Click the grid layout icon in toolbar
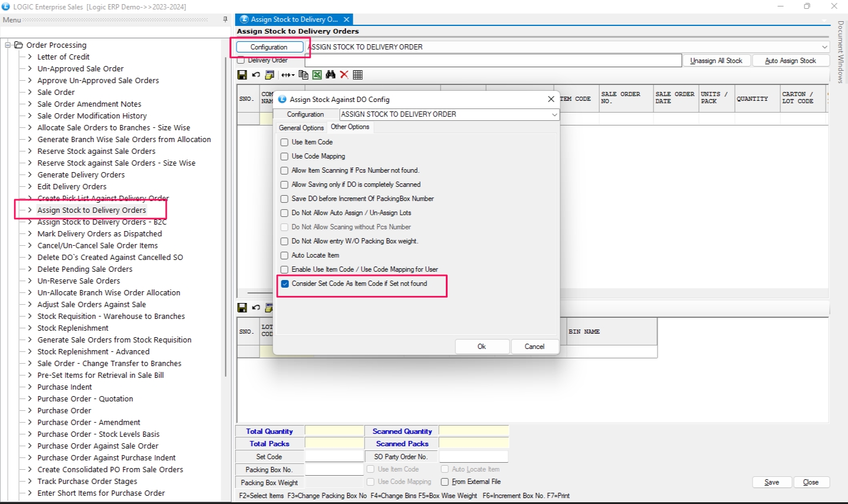 [x=358, y=75]
